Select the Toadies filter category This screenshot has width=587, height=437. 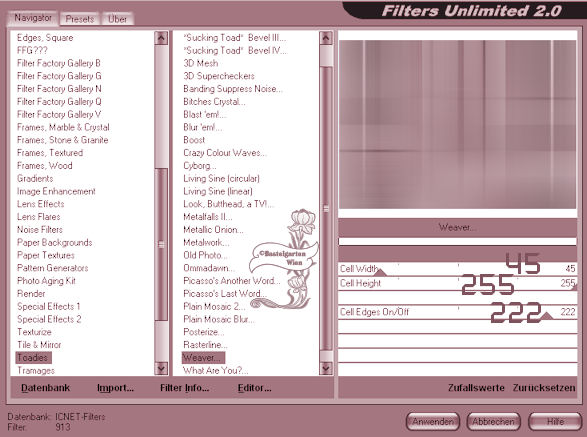tap(33, 358)
